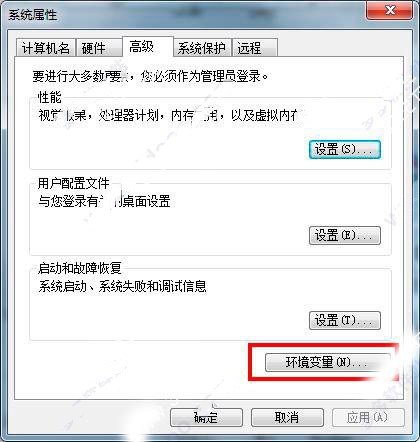This screenshot has height=442, width=420.
Task: Open startup and recovery 设置(T) button
Action: coord(344,320)
